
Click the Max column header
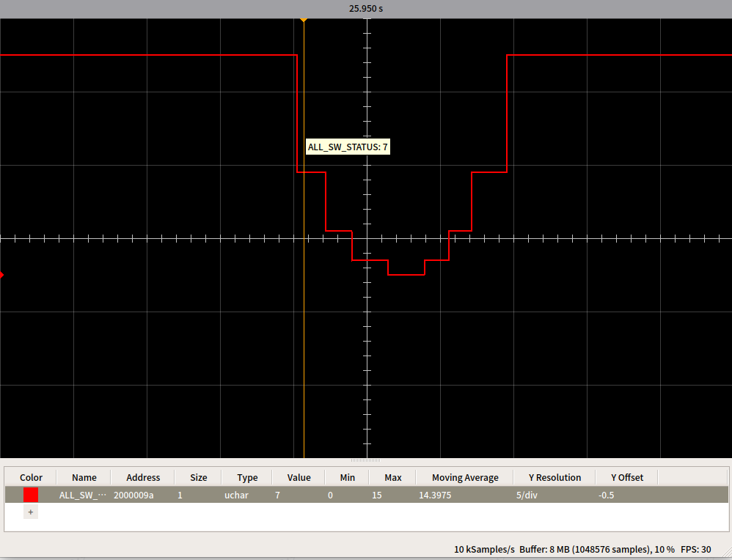click(x=393, y=477)
